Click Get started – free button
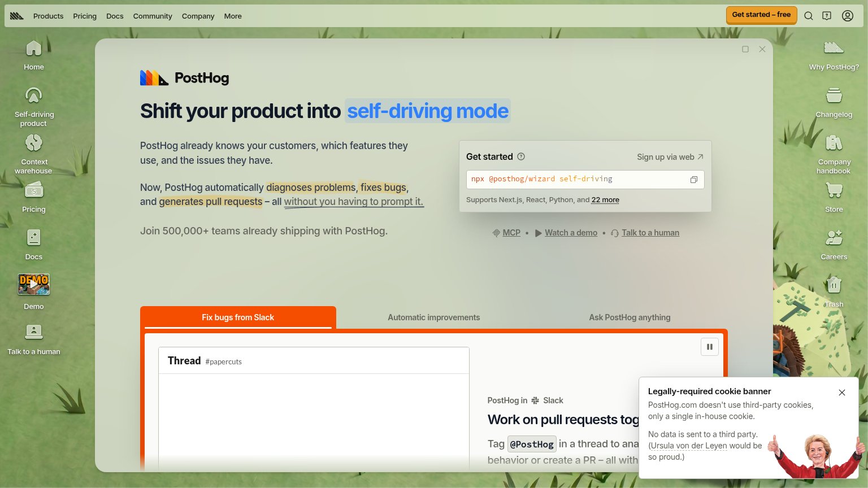Image resolution: width=868 pixels, height=488 pixels. (761, 15)
